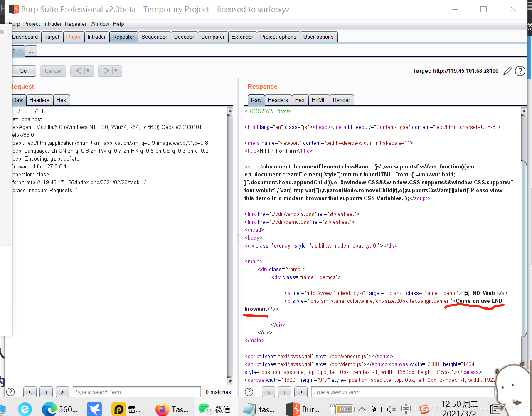Open response search help icon
Screen dimensions: 532x416
click(x=249, y=392)
